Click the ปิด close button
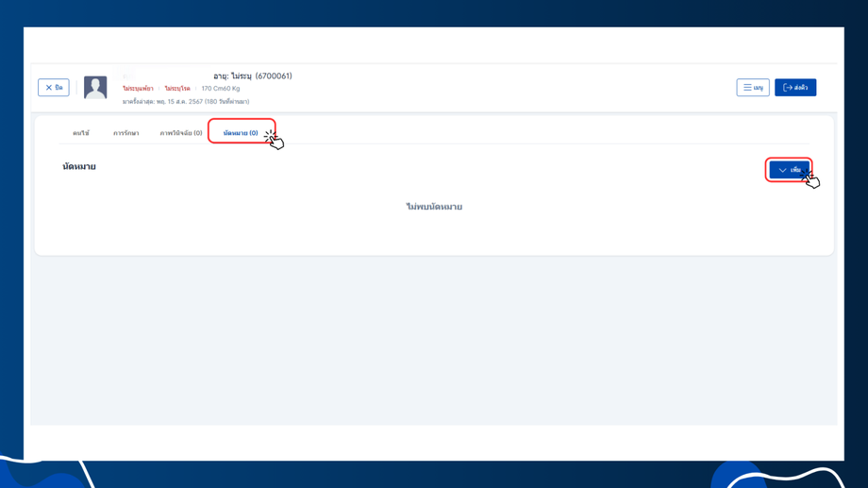The width and height of the screenshot is (868, 488). (x=54, y=88)
